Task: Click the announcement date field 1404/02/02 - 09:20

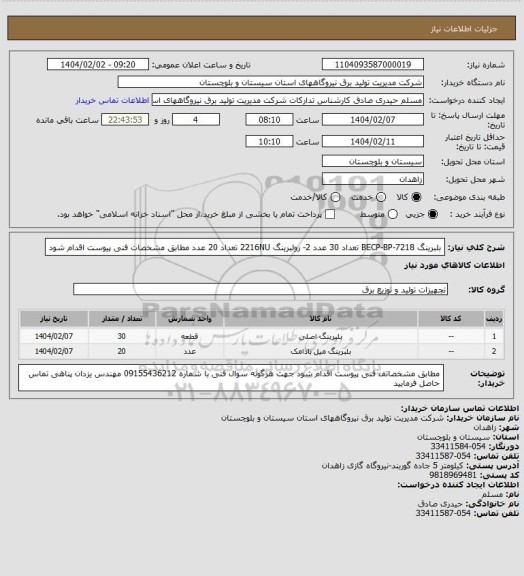Action: point(98,65)
